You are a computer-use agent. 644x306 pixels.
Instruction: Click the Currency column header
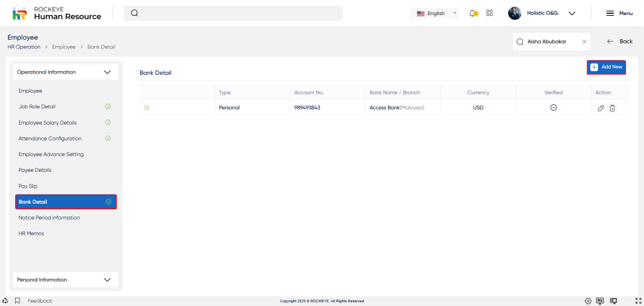[478, 93]
